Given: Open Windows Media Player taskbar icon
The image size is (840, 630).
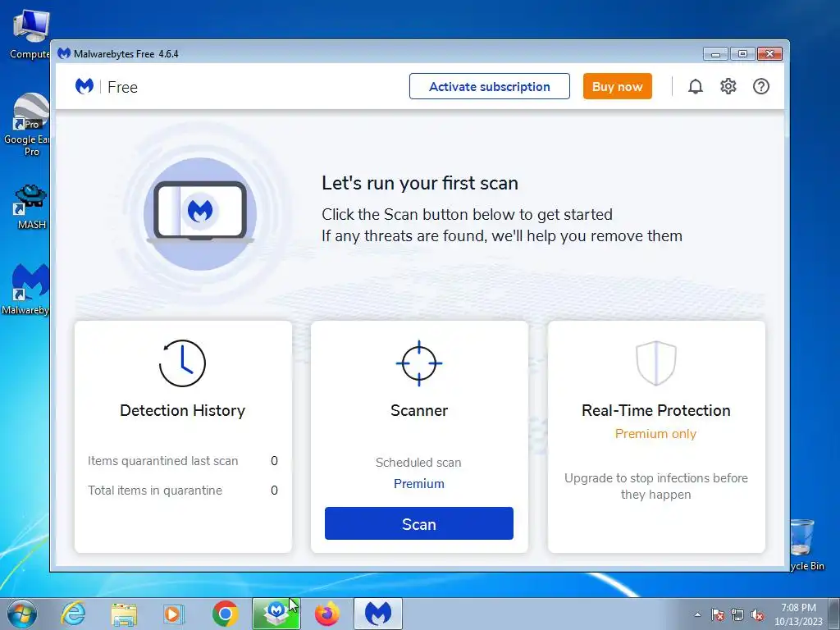Looking at the screenshot, I should 174,614.
